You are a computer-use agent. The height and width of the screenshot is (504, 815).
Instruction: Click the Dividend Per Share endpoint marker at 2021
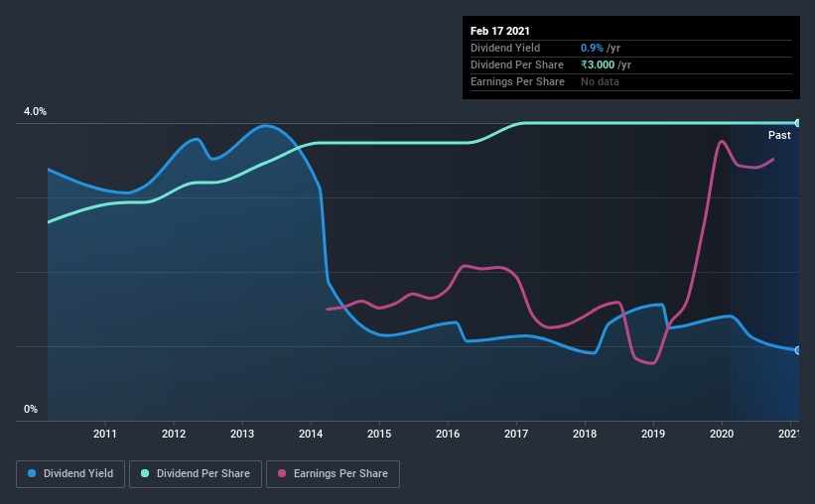point(797,123)
